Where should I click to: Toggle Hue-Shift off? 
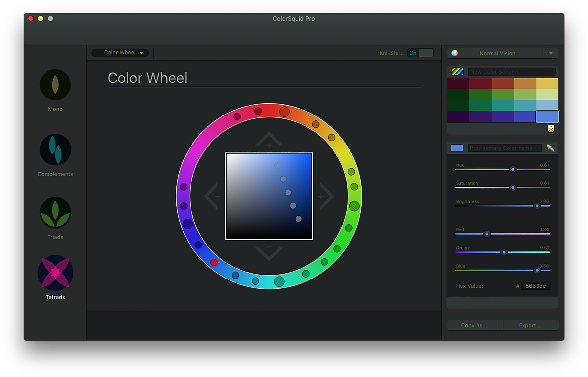coord(420,53)
